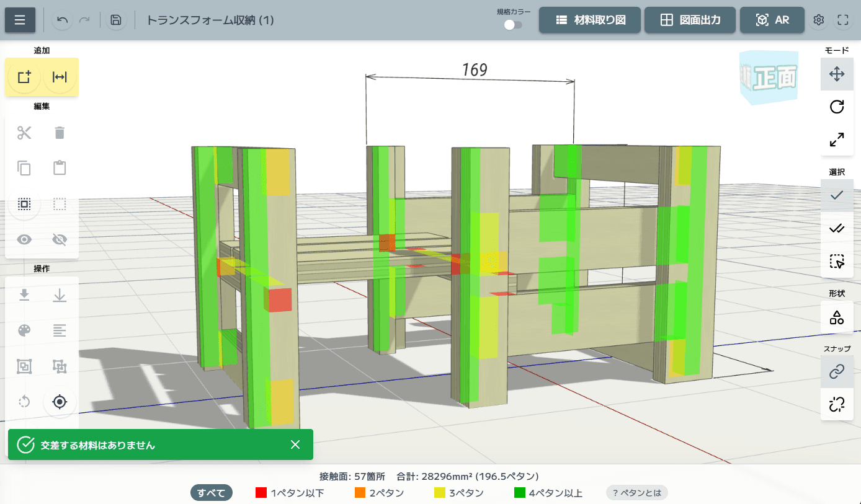Click the focus target icon in 操作 panel
Image resolution: width=861 pixels, height=504 pixels.
tap(60, 402)
